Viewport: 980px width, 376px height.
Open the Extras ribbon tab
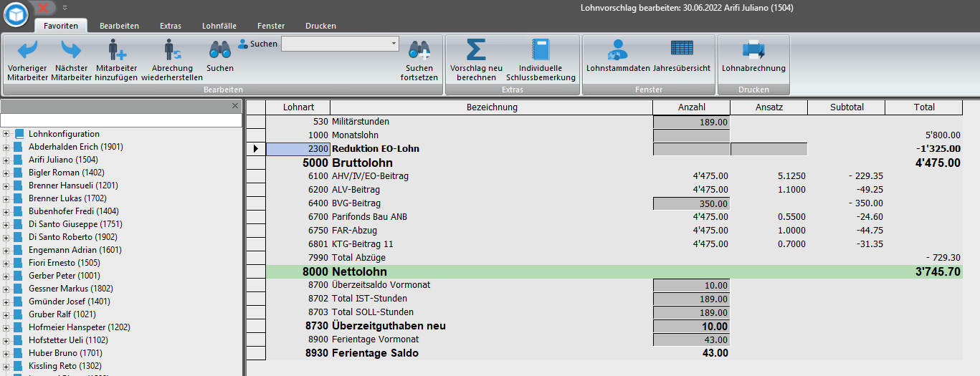[171, 26]
